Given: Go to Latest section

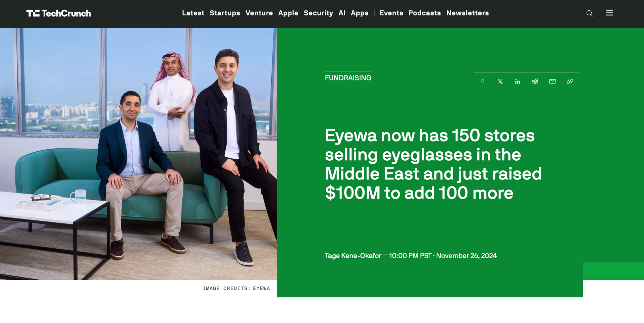Looking at the screenshot, I should [193, 13].
